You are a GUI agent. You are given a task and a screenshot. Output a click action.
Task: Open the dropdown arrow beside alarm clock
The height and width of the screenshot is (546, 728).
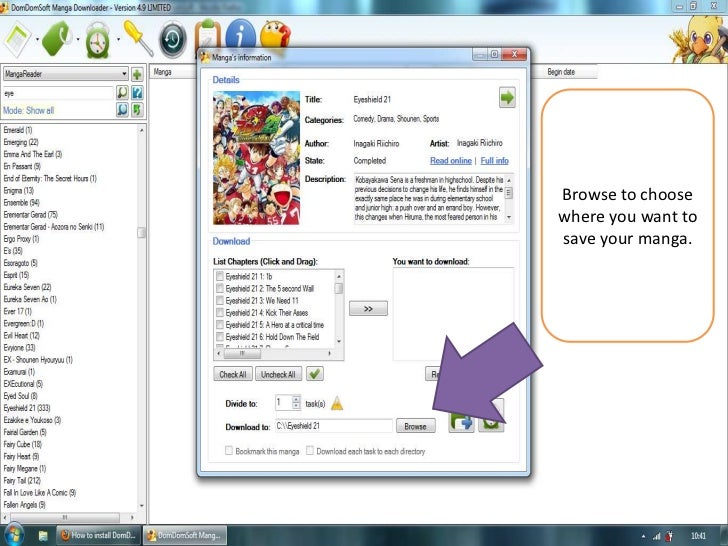(x=118, y=40)
